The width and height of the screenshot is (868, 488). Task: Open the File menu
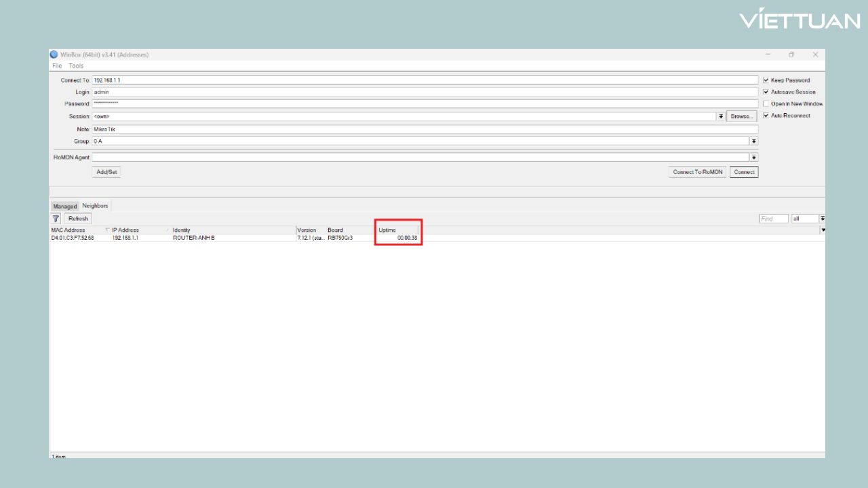(57, 66)
